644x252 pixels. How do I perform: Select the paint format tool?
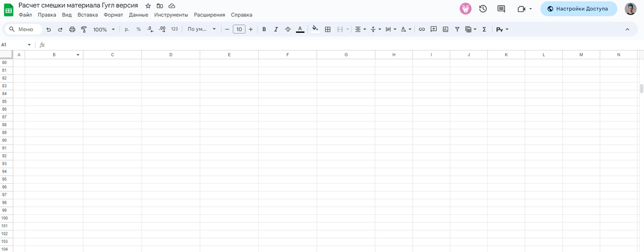[x=83, y=30]
